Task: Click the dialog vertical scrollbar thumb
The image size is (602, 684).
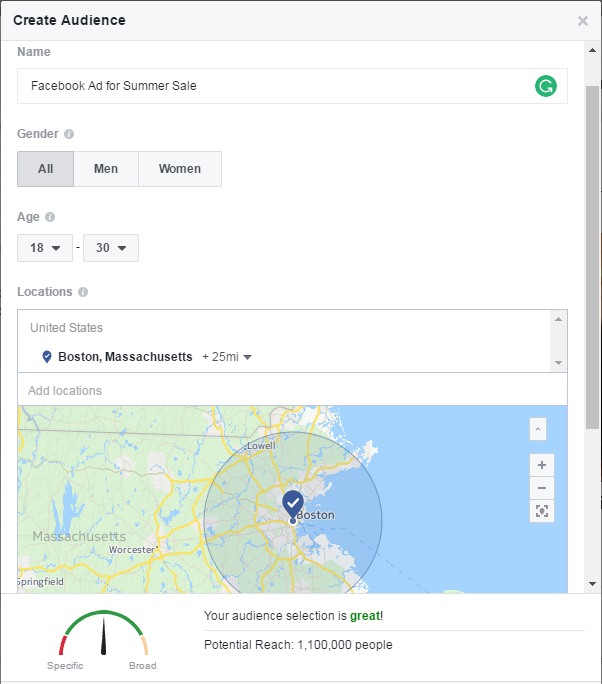Action: pos(592,257)
